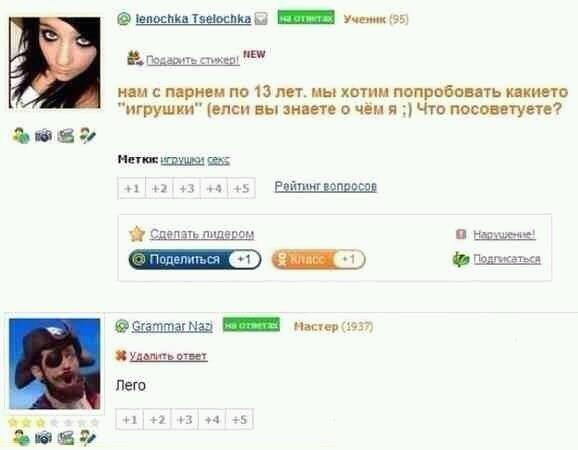Open the lenochka Tselochka profile link
578x450 pixels.
pos(193,18)
